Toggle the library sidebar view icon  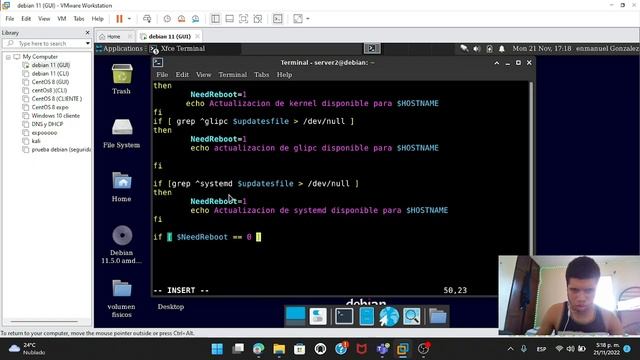pos(216,19)
